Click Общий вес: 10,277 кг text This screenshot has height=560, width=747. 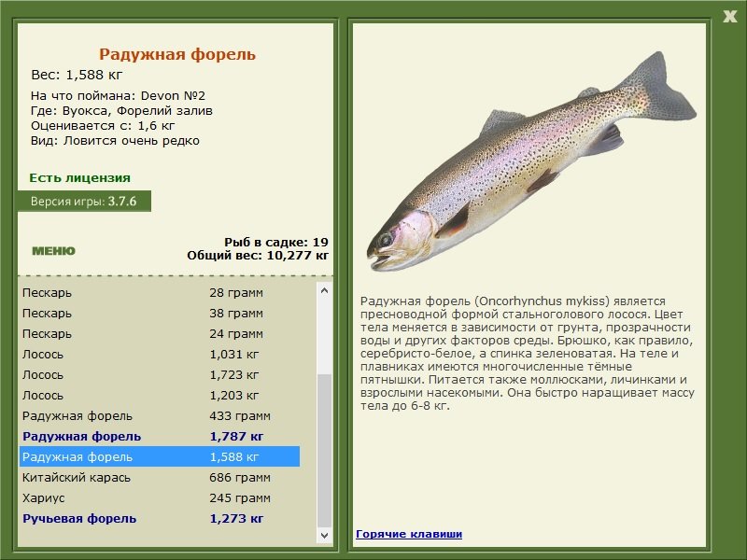click(258, 255)
